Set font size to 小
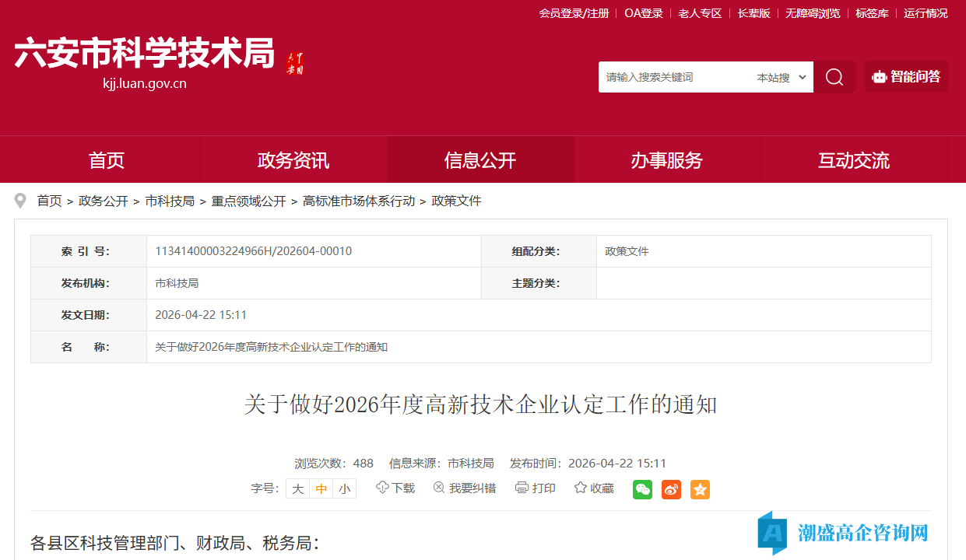The image size is (966, 560). (x=344, y=488)
